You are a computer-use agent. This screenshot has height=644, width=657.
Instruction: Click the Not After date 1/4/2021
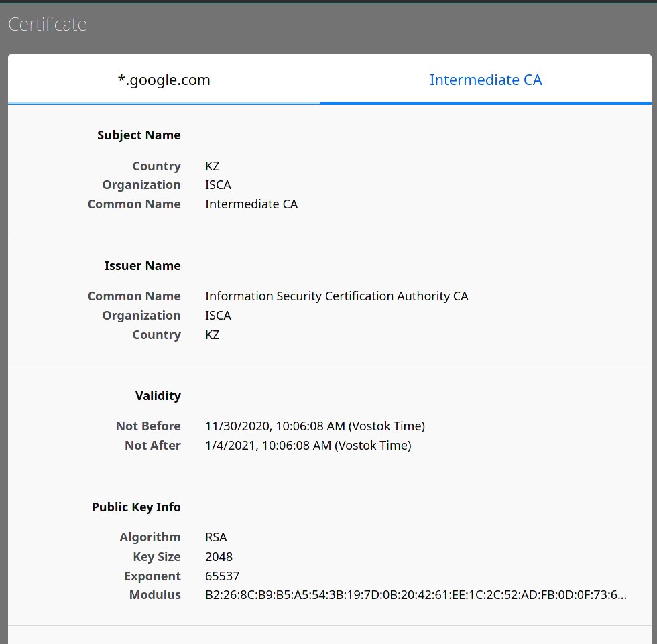[308, 445]
